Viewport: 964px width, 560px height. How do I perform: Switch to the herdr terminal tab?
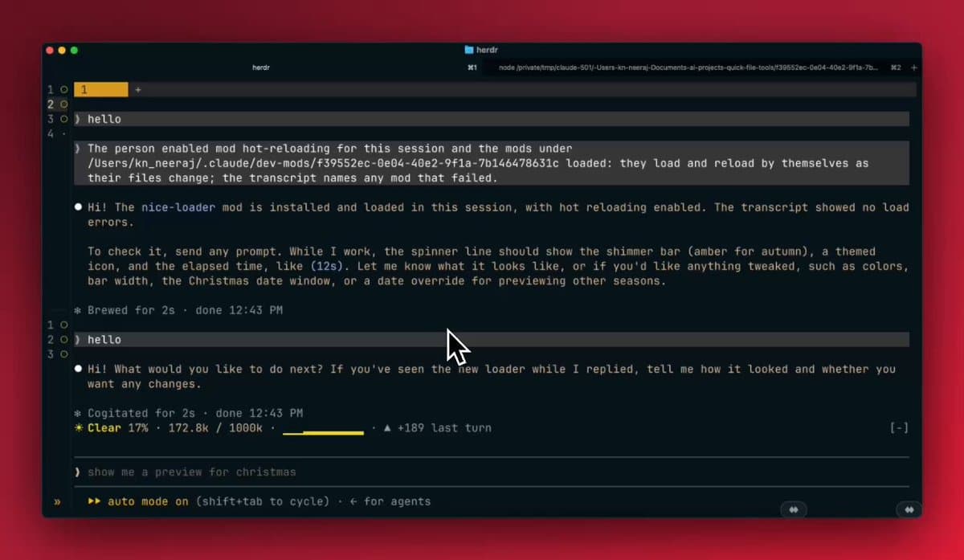[x=262, y=67]
